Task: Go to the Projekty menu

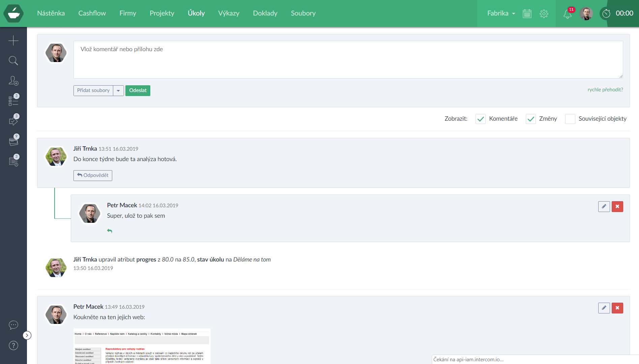Action: (x=162, y=13)
